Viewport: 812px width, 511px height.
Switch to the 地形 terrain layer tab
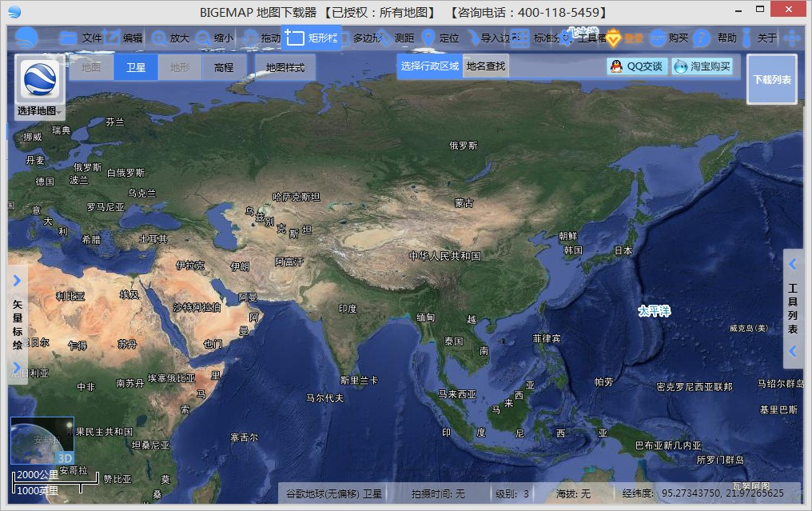(180, 67)
